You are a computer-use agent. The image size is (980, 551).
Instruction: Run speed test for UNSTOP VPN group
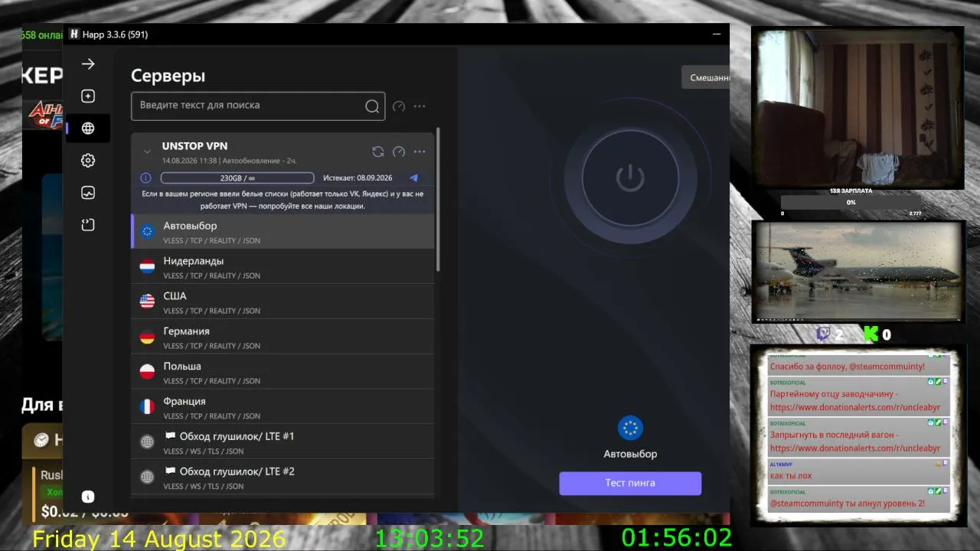399,152
